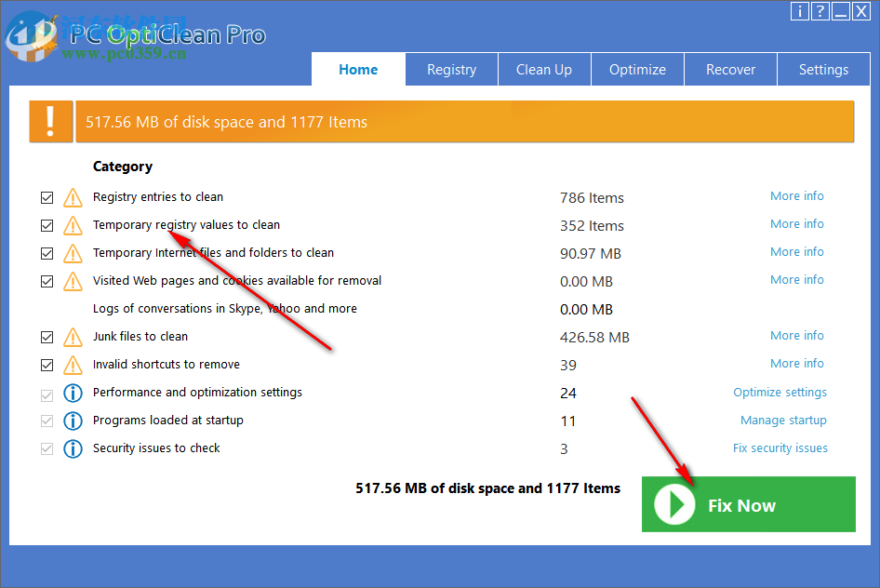Image resolution: width=880 pixels, height=588 pixels.
Task: Toggle Visited Web pages and cookies checkbox
Action: pyautogui.click(x=47, y=281)
